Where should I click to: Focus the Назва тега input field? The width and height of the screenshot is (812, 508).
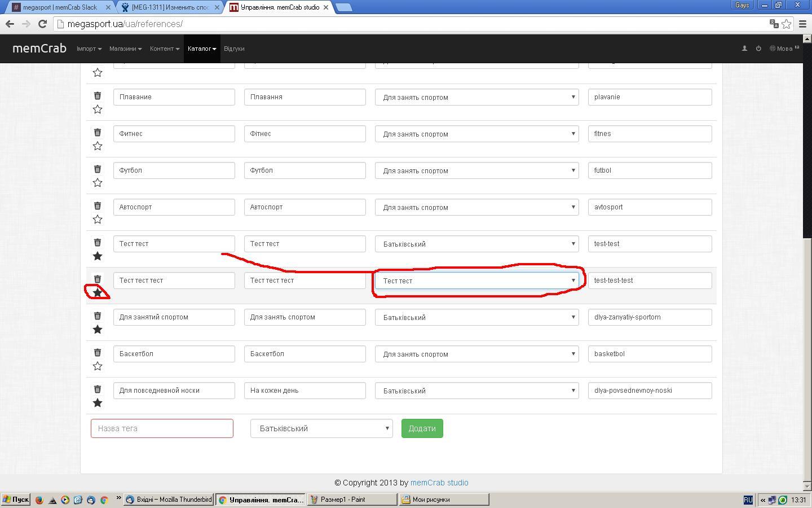(x=162, y=428)
